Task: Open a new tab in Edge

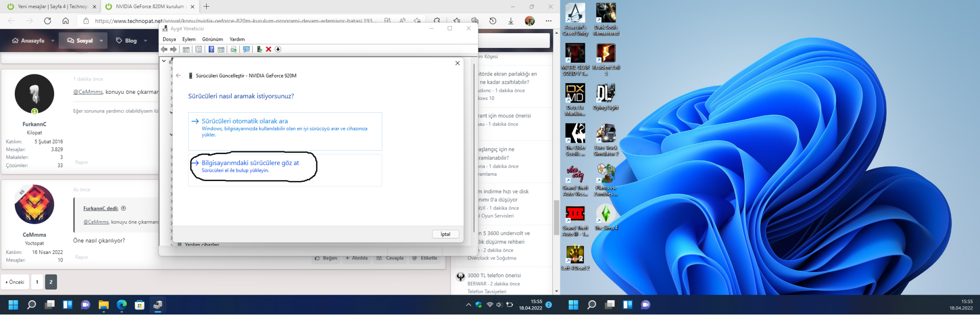Action: pos(206,7)
